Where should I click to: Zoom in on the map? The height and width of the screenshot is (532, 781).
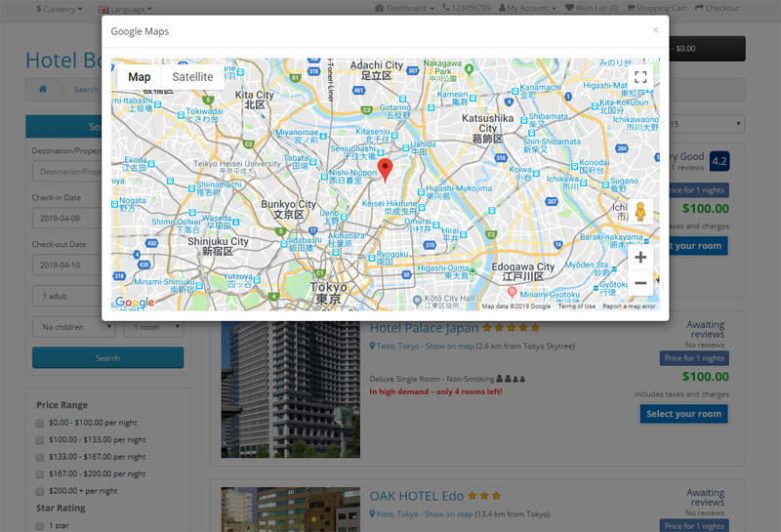coord(640,258)
